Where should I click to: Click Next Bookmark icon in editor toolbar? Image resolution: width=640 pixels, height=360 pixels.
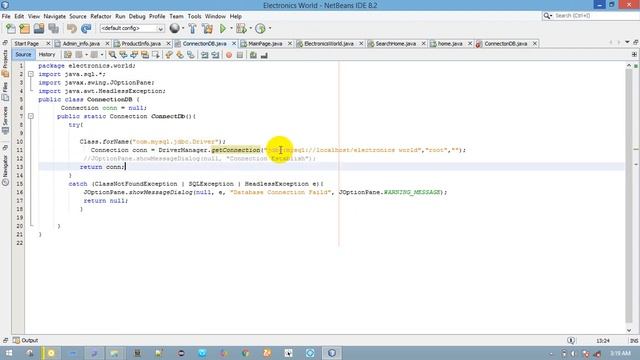[180, 55]
